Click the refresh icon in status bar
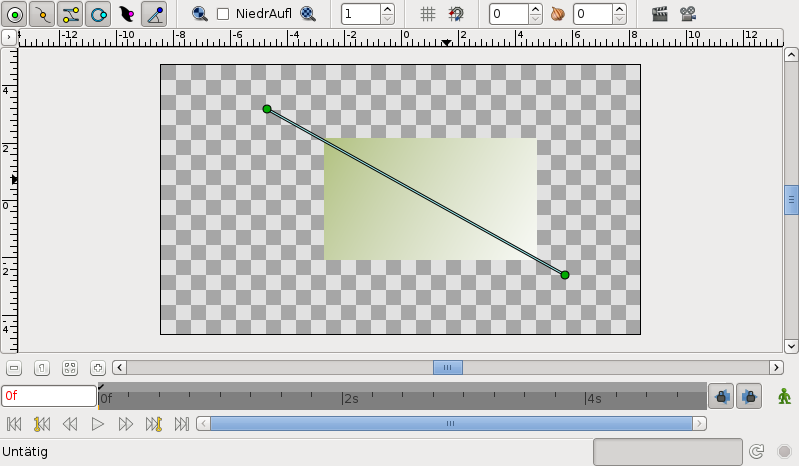Viewport: 799px width, 466px height. (756, 451)
